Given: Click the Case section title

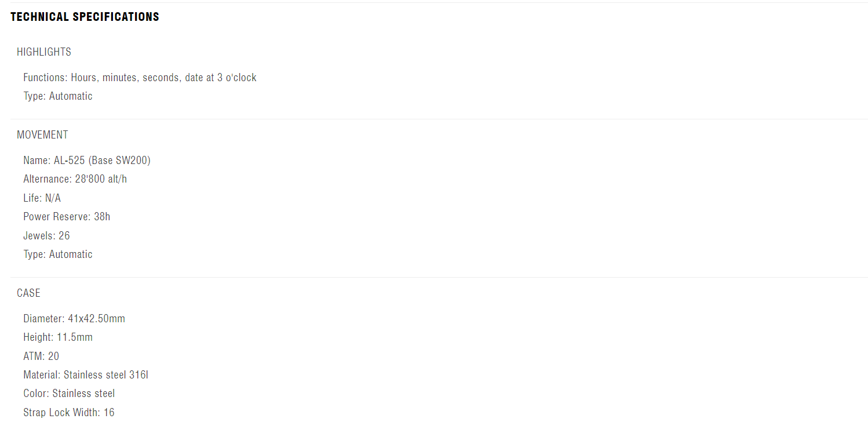Looking at the screenshot, I should pos(28,293).
